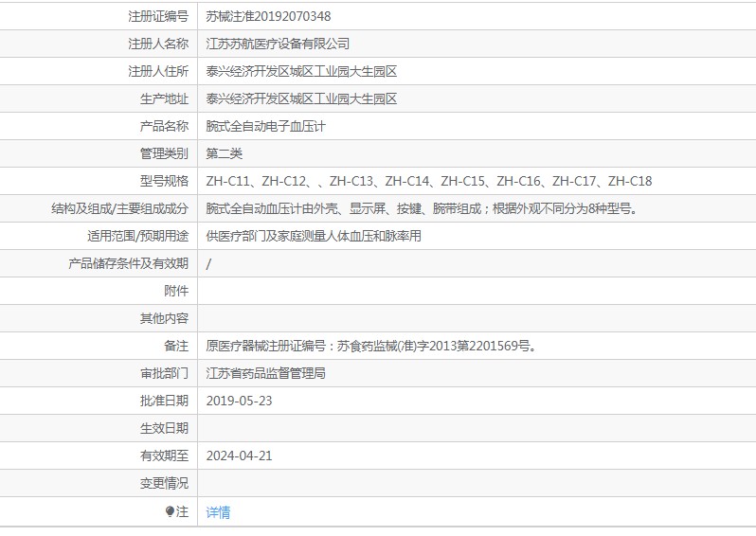Click the 适用范围/预期用途 label
The width and height of the screenshot is (756, 536).
click(x=138, y=236)
